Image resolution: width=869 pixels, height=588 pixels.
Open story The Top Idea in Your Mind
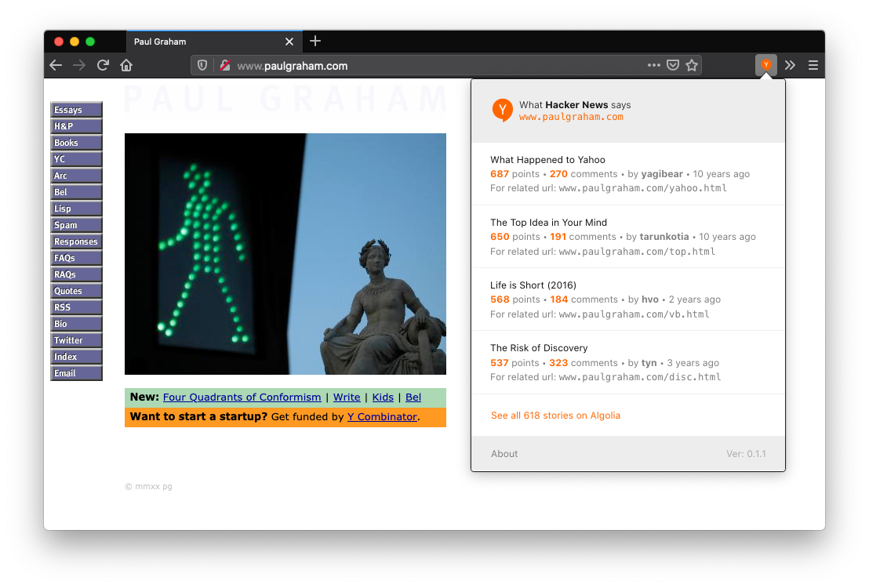point(549,222)
